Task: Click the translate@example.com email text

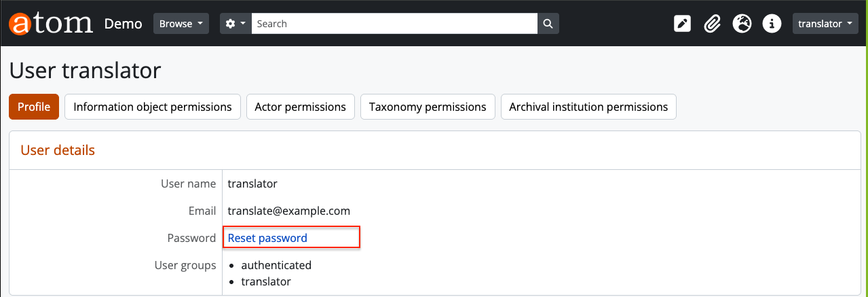Action: point(289,211)
